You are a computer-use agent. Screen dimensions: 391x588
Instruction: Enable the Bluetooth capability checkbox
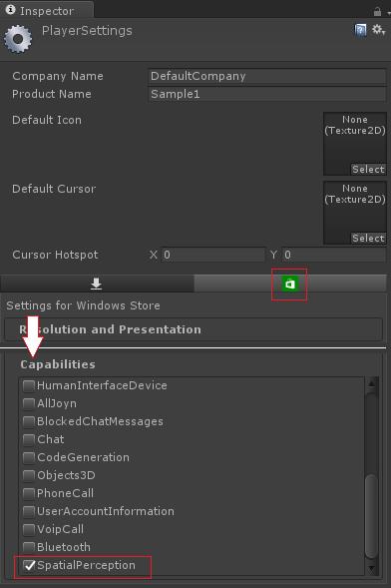pyautogui.click(x=29, y=547)
